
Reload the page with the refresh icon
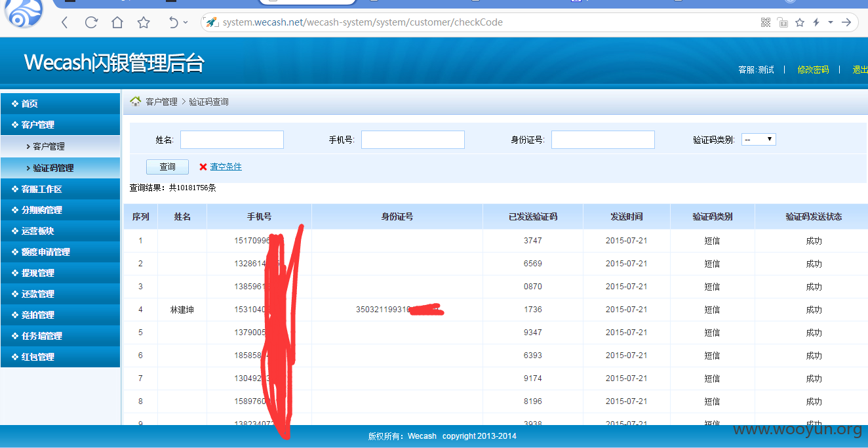point(91,22)
